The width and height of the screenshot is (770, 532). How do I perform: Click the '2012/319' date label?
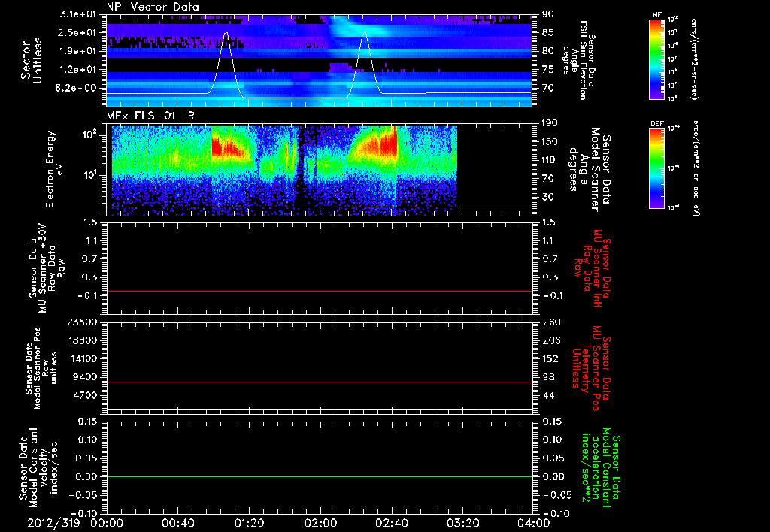[x=53, y=523]
